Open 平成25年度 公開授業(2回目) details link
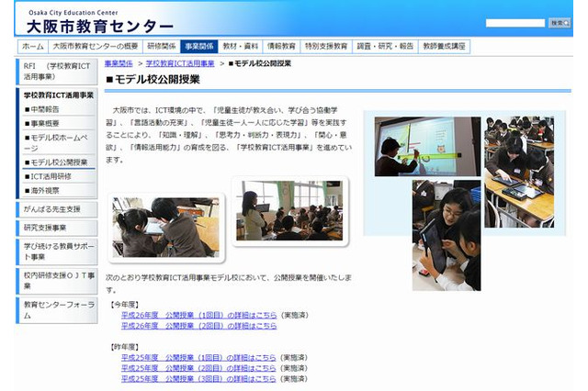 (x=198, y=368)
